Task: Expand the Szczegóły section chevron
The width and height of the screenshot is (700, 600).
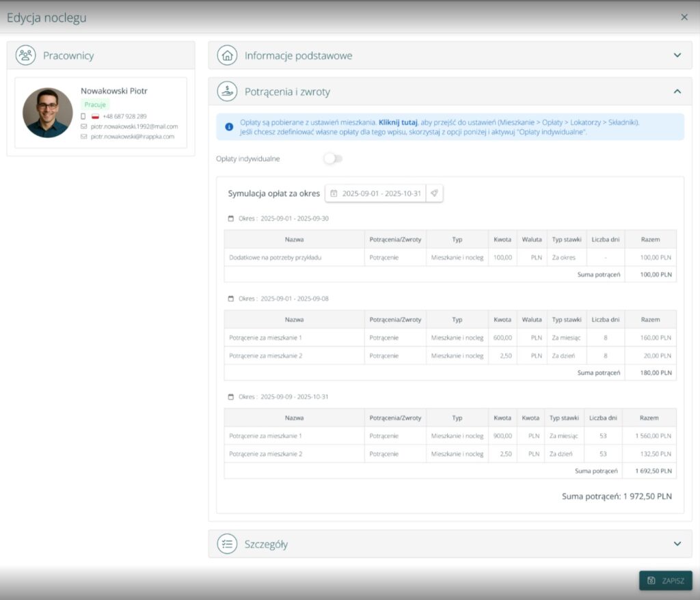Action: (x=677, y=544)
